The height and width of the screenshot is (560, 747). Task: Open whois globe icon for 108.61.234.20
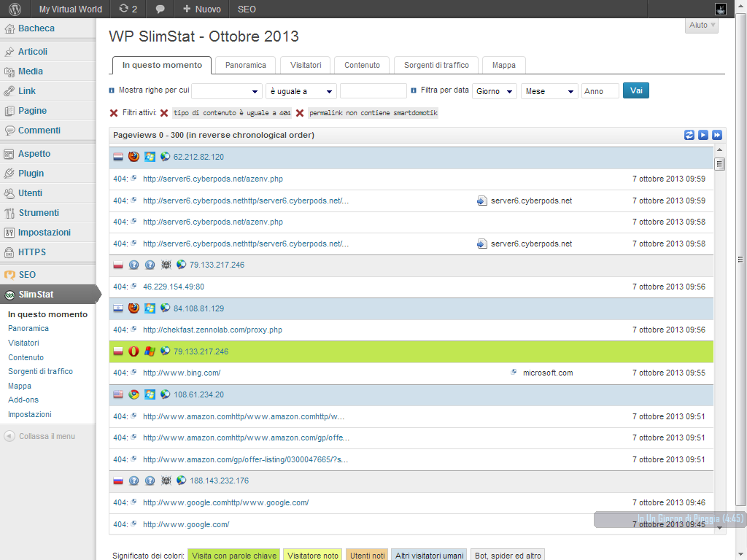(165, 394)
